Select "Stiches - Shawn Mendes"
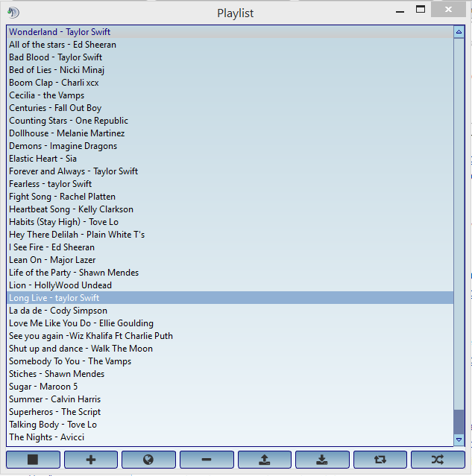472x476 pixels. pos(230,374)
